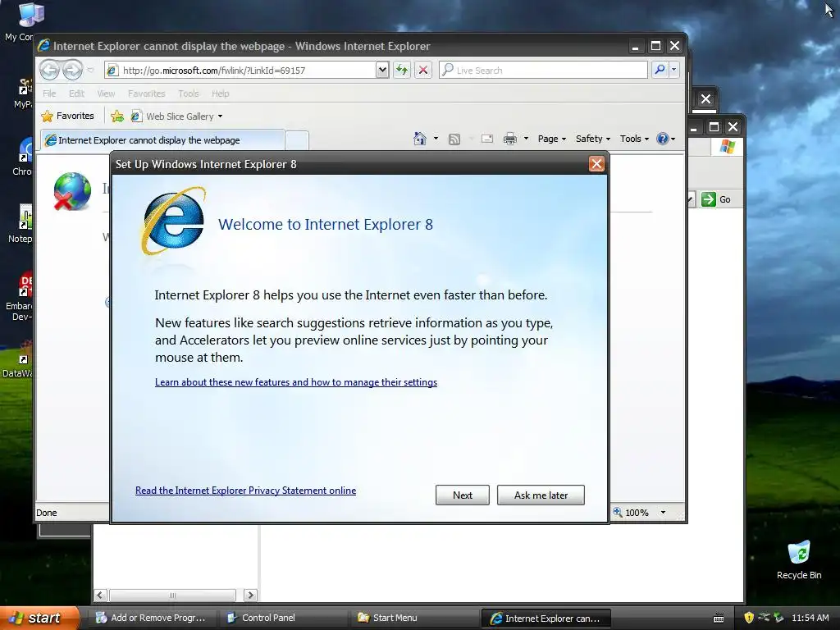Click the Embarcadero Dev desktop icon
This screenshot has height=630, width=840.
point(21,296)
